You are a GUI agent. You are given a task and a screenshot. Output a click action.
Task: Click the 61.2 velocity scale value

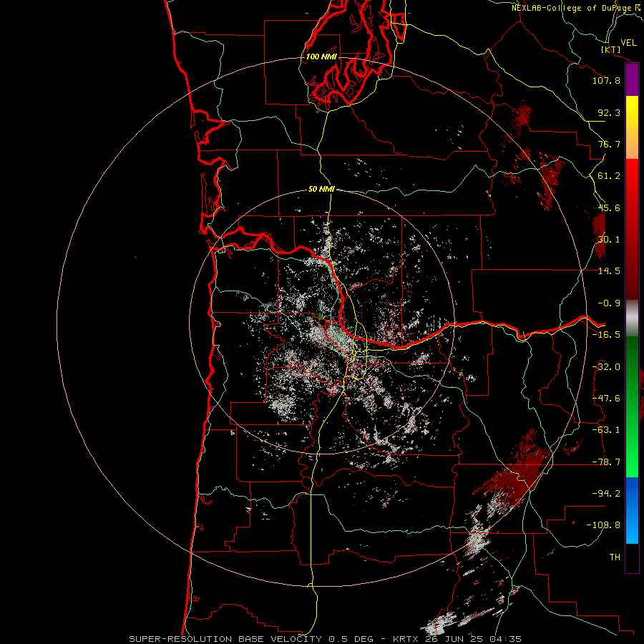coord(609,176)
